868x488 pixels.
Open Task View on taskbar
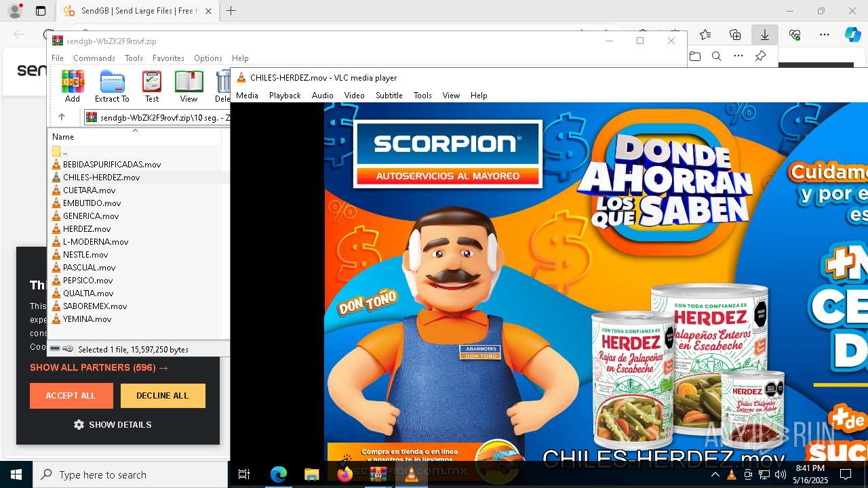click(x=244, y=474)
